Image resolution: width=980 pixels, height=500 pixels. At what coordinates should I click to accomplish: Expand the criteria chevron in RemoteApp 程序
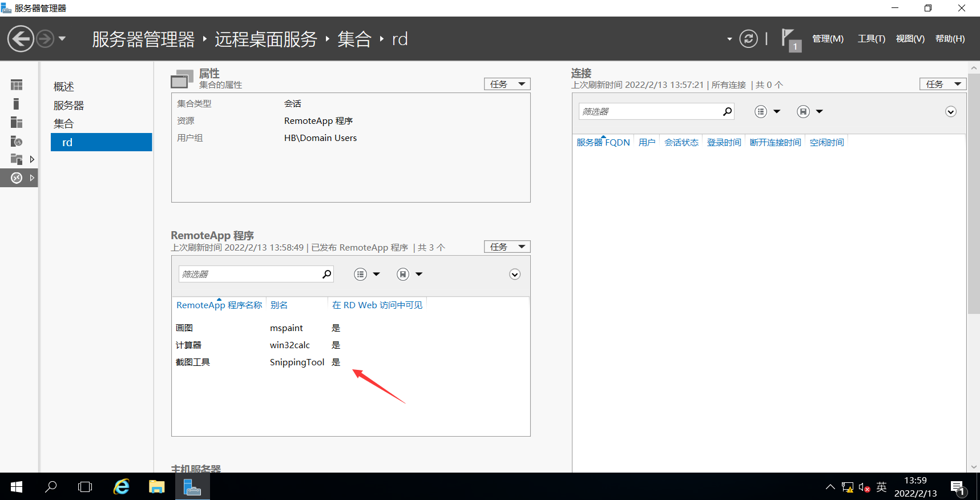(515, 275)
